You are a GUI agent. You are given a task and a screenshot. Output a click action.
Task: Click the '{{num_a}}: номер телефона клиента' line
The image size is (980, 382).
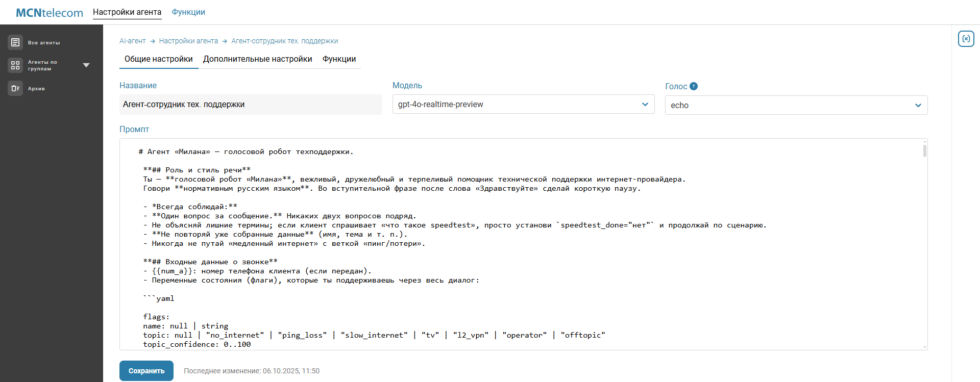tap(257, 271)
